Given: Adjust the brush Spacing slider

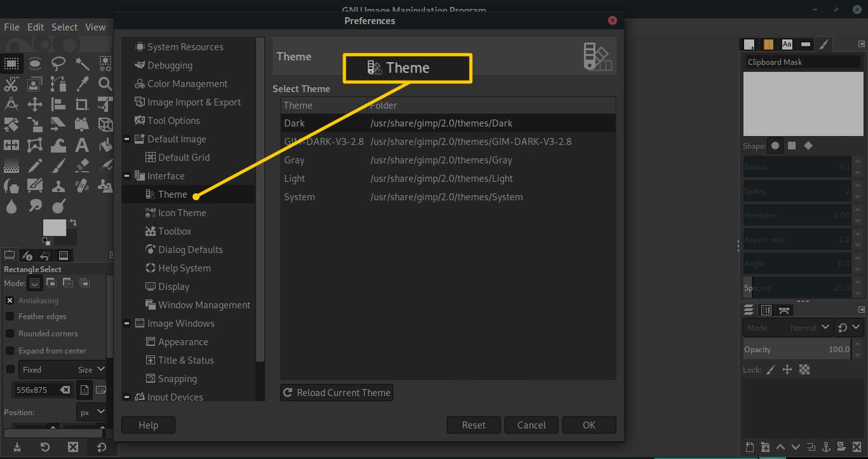Looking at the screenshot, I should [797, 288].
